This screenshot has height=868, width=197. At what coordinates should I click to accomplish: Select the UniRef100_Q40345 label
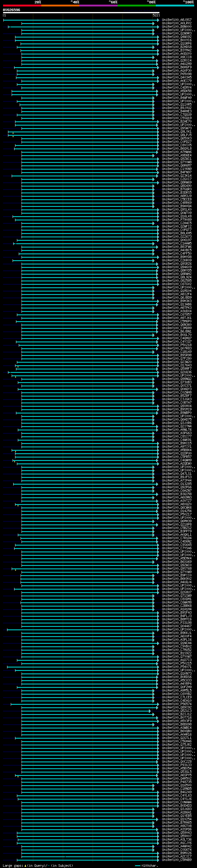pyautogui.click(x=177, y=78)
